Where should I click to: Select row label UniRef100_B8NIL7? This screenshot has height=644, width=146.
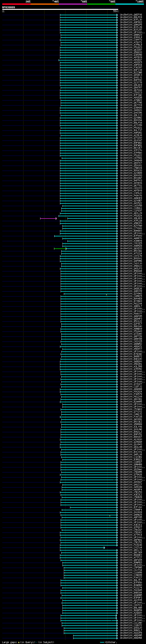tap(131, 630)
